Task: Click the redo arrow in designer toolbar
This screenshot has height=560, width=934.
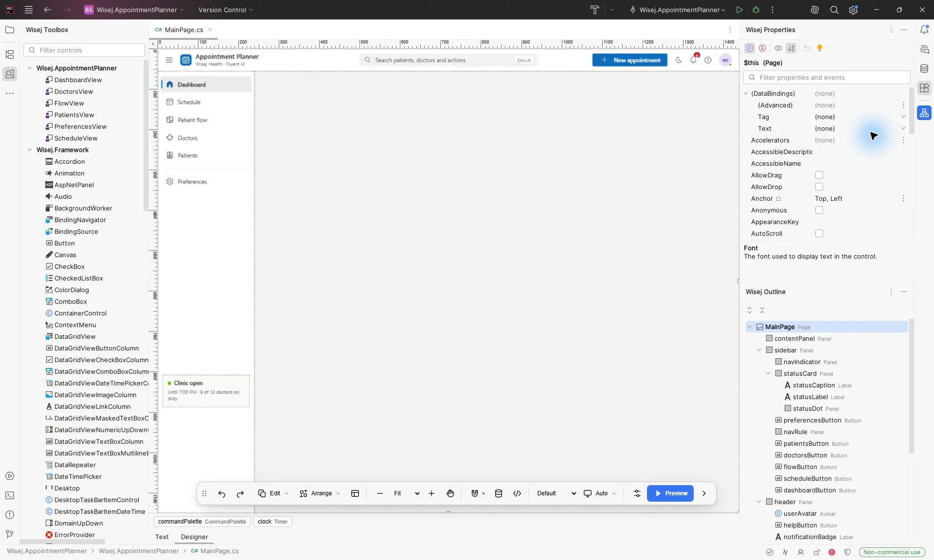Action: (x=240, y=493)
